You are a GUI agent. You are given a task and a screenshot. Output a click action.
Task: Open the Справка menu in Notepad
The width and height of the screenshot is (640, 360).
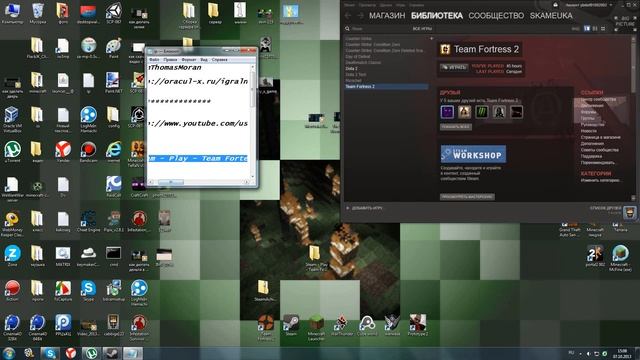click(x=220, y=60)
